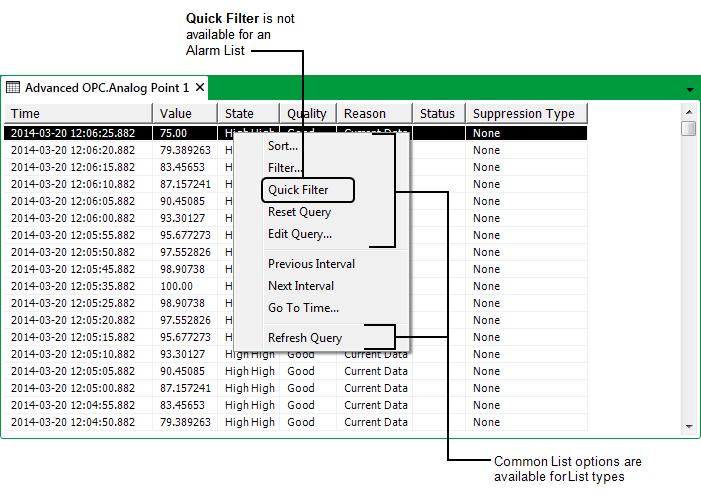The height and width of the screenshot is (503, 701).
Task: Choose Next Interval menu entry
Action: pos(301,286)
